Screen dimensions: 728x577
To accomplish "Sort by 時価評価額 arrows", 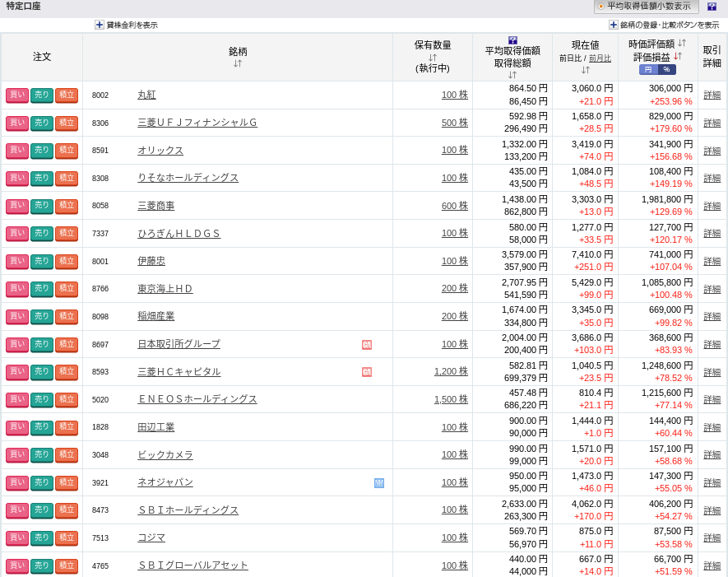I will [x=682, y=43].
